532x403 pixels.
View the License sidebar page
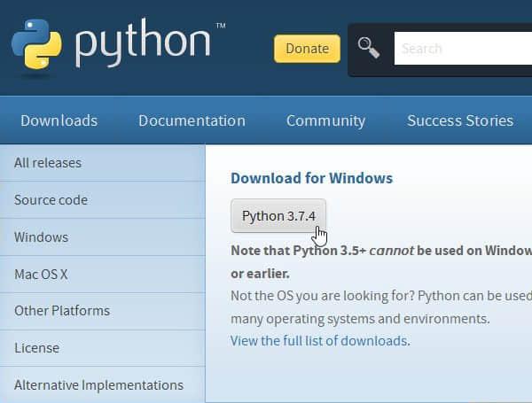(x=36, y=348)
